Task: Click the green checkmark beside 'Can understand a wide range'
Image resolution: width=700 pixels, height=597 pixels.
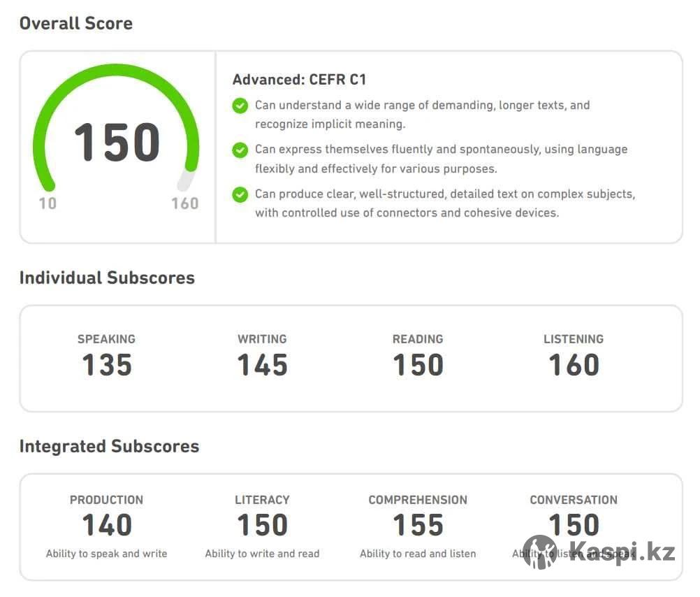Action: 240,106
